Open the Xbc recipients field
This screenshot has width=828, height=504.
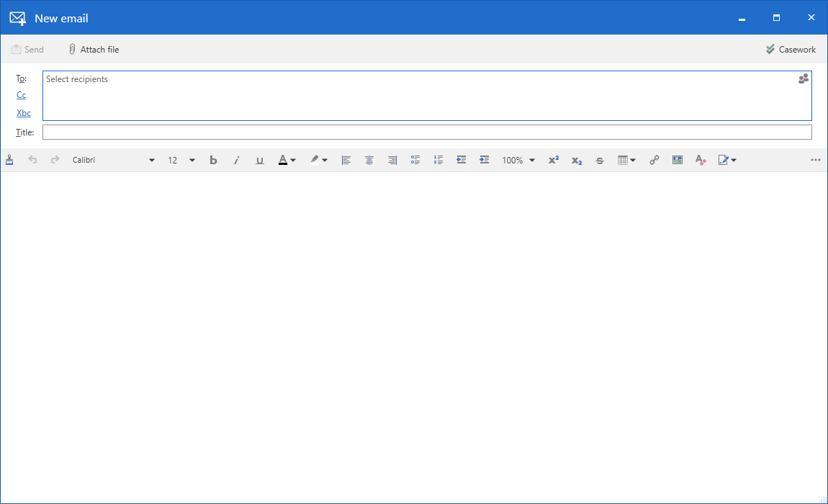(x=23, y=112)
